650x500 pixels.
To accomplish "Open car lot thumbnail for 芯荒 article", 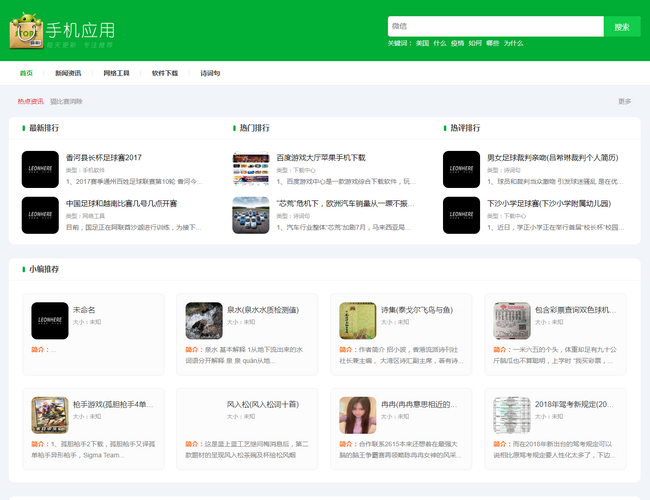I will click(x=251, y=215).
